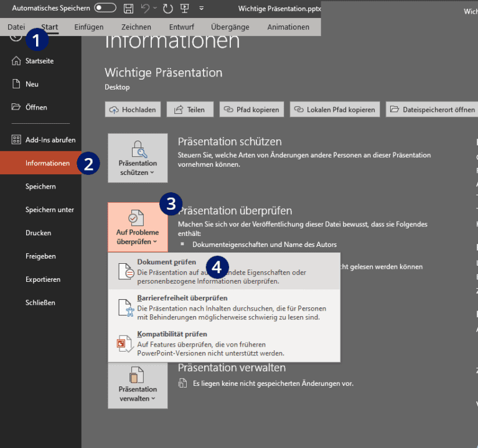Toggle the Automatisches Speichern switch
The width and height of the screenshot is (478, 448).
pos(105,9)
